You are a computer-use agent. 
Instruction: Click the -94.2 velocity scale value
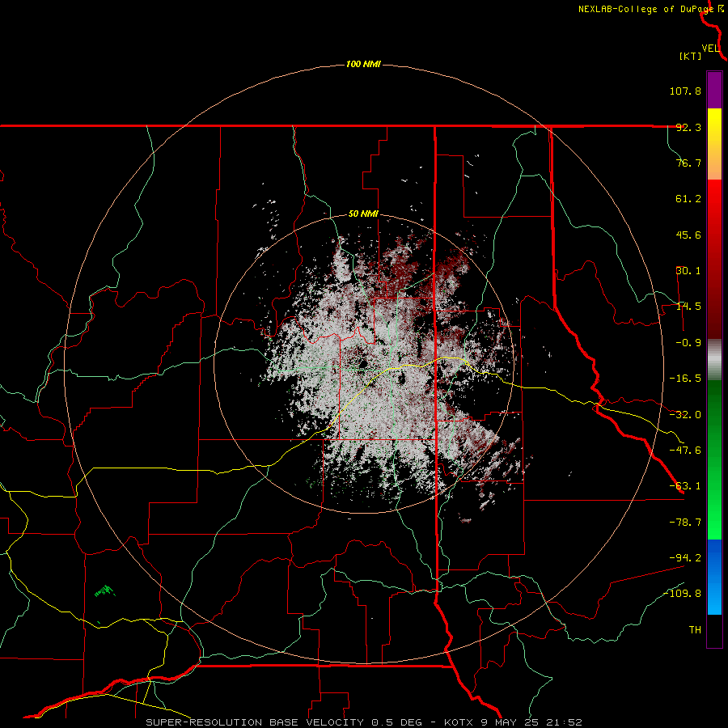click(685, 557)
